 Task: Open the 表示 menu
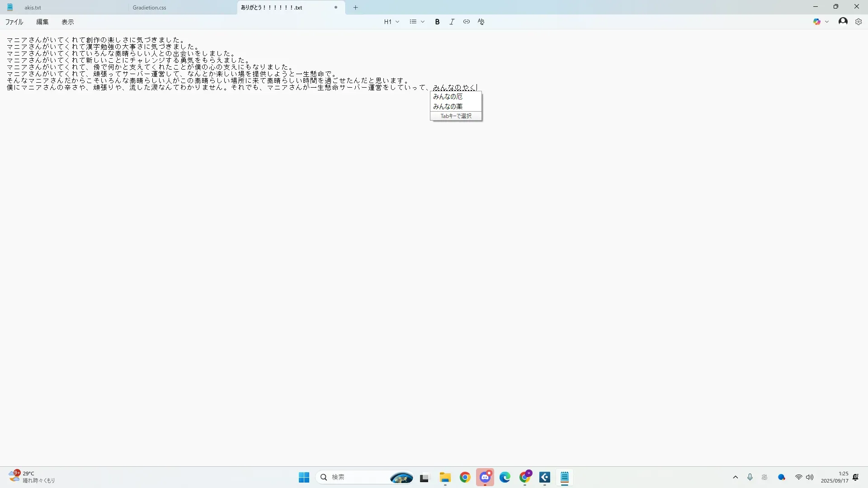point(68,22)
